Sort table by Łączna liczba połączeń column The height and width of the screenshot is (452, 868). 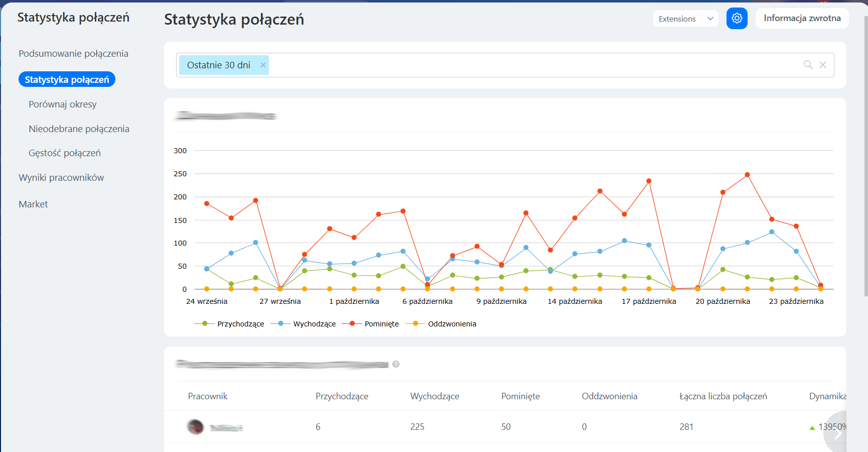tap(723, 396)
